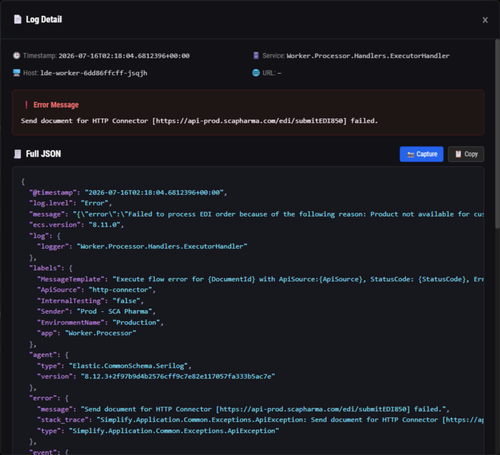Screen dimensions: 500x455
Task: Click the "ecs.version" line in JSON
Action: (x=76, y=225)
